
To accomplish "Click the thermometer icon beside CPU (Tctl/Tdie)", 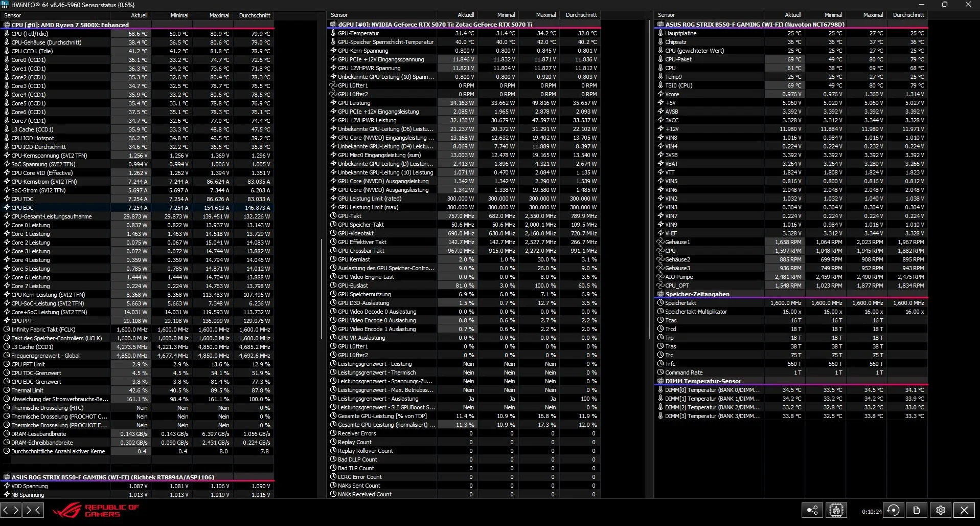I will tap(7, 34).
